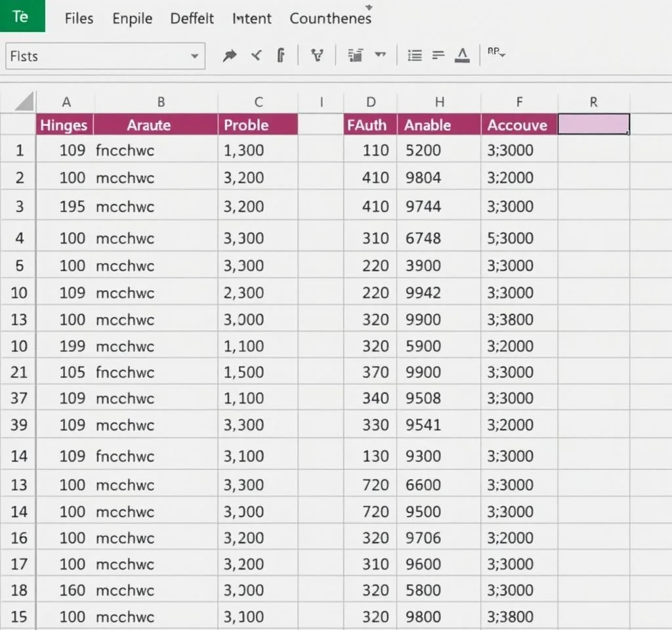Click the branch-shaped toolbar icon
The height and width of the screenshot is (630, 672).
coord(318,56)
